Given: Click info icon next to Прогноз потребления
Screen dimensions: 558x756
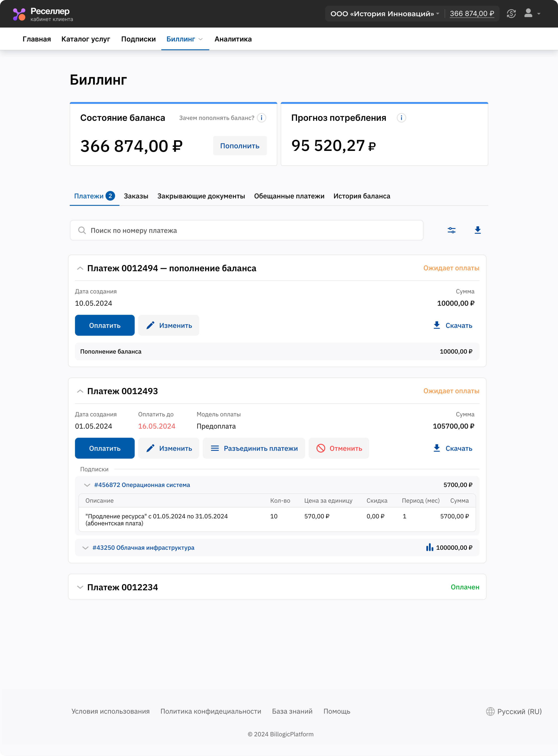Looking at the screenshot, I should [401, 118].
